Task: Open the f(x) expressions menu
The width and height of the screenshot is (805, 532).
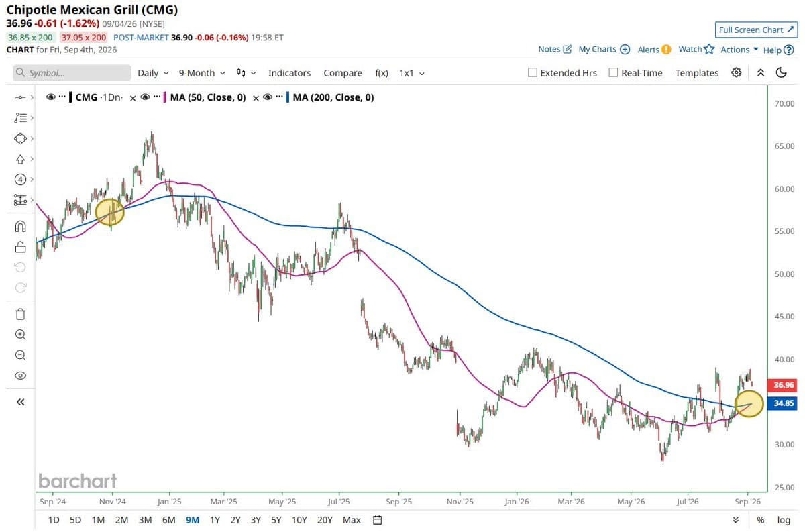Action: point(382,72)
